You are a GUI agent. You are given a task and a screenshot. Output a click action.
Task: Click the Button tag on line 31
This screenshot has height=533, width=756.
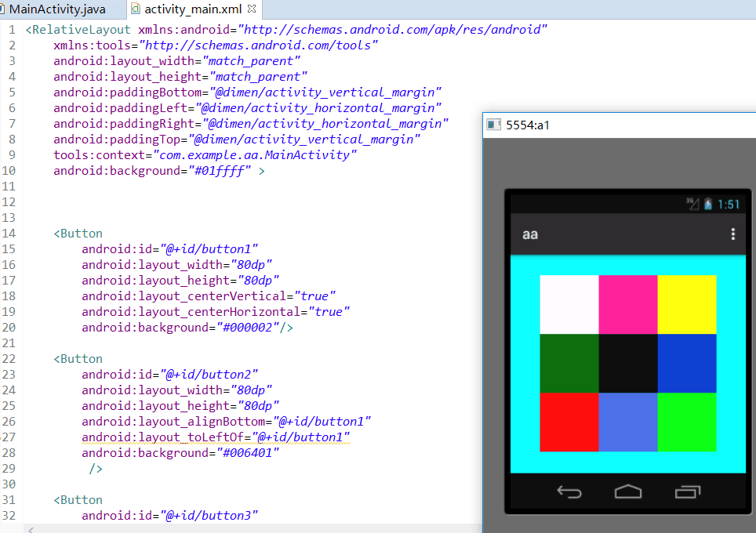tap(78, 500)
